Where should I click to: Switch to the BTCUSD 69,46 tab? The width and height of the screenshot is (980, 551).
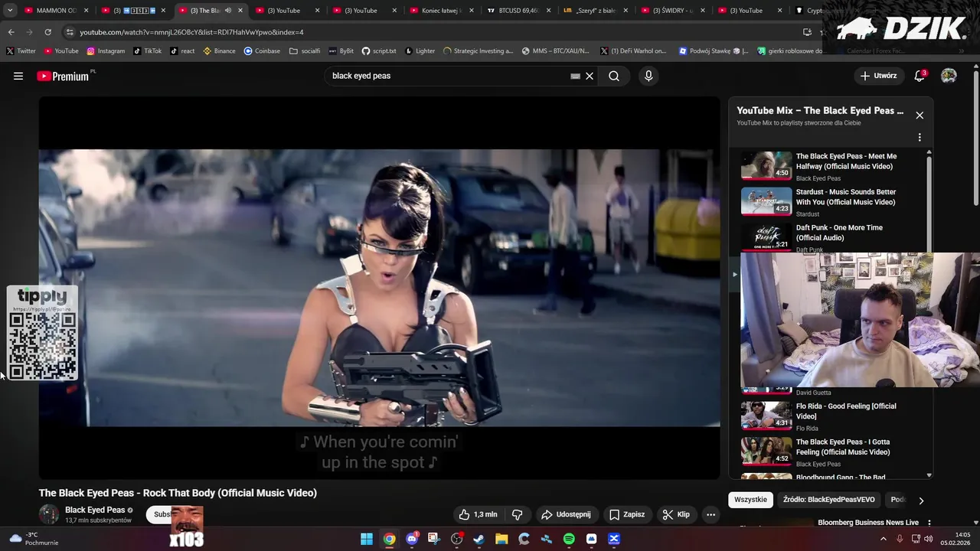518,11
